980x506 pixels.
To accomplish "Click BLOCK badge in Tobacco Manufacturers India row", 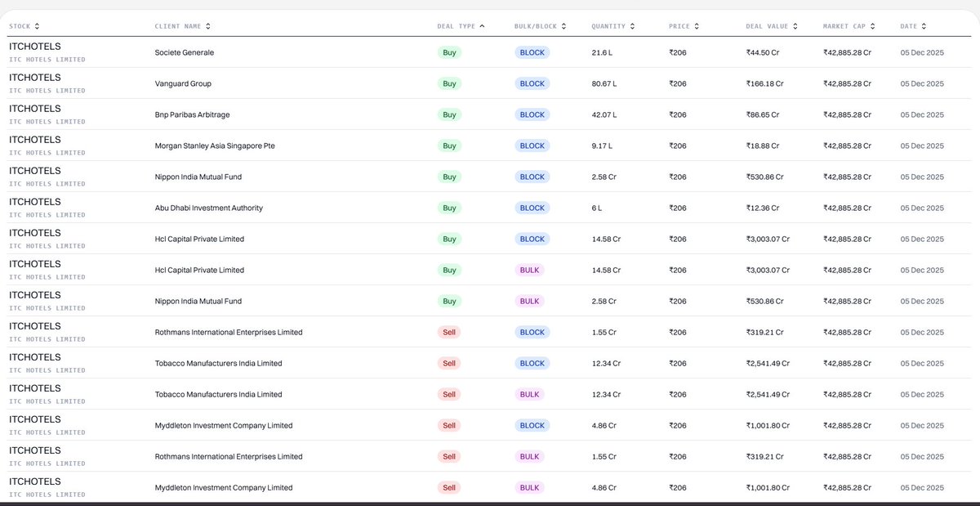I will (x=532, y=363).
